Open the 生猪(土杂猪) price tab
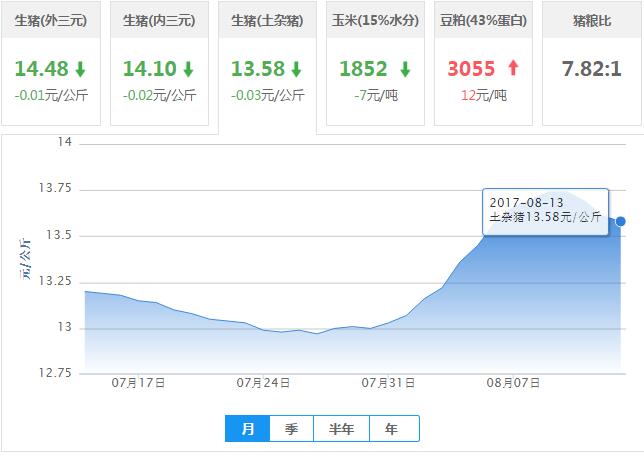Image resolution: width=644 pixels, height=455 pixels. click(x=267, y=20)
